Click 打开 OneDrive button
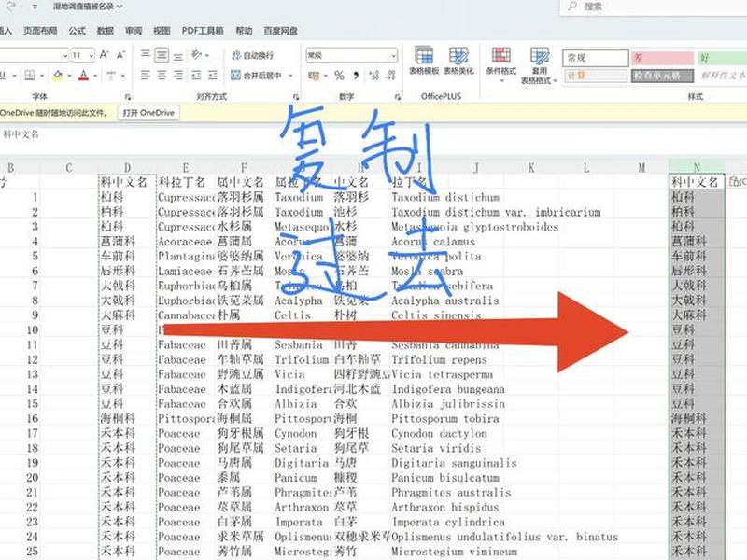747x560 pixels. tap(148, 113)
